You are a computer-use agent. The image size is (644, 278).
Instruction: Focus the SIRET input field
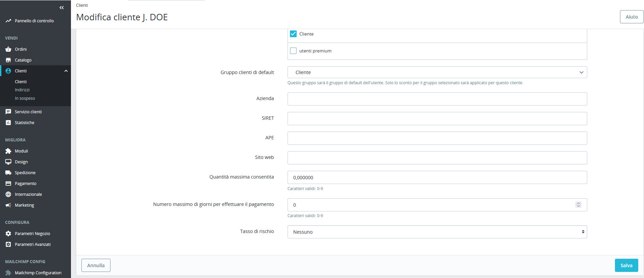[437, 118]
